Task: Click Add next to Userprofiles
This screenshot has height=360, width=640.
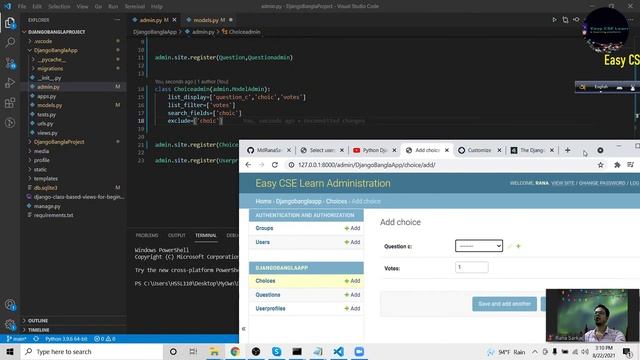Action: 352,309
